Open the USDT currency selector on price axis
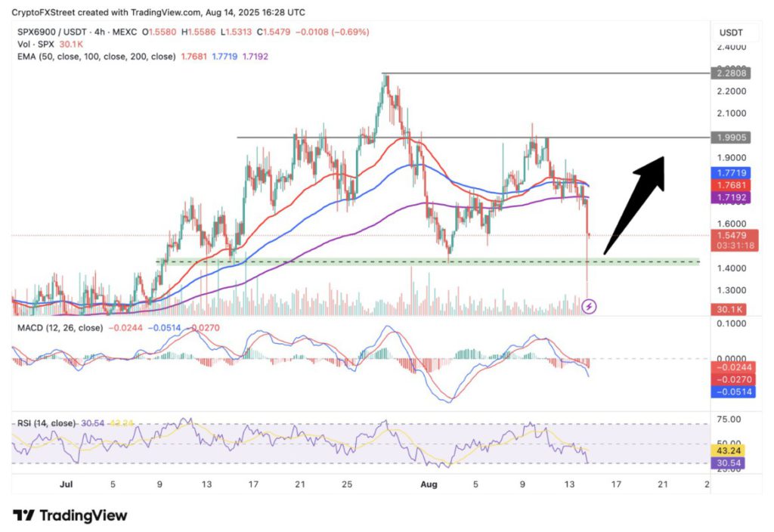Viewport: 774px width, 532px height. coord(729,32)
